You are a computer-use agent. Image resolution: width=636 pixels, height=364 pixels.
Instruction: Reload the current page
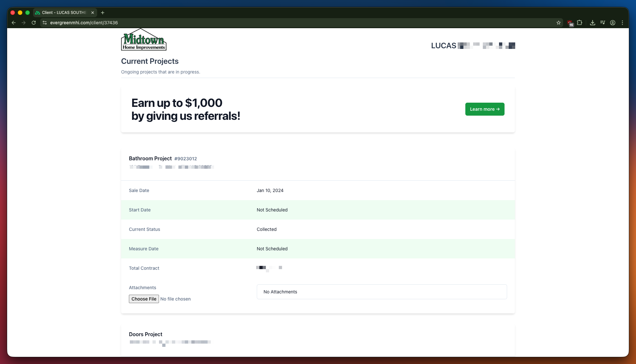coord(34,23)
